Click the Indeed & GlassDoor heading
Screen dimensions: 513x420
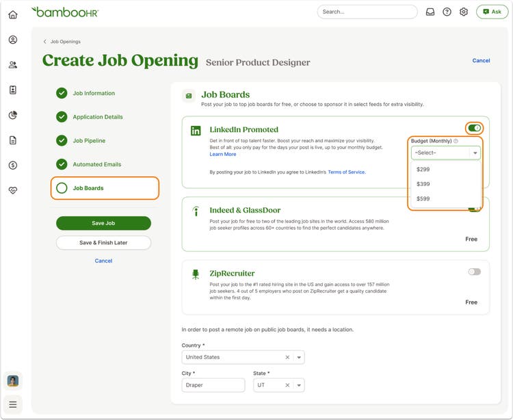(x=245, y=210)
